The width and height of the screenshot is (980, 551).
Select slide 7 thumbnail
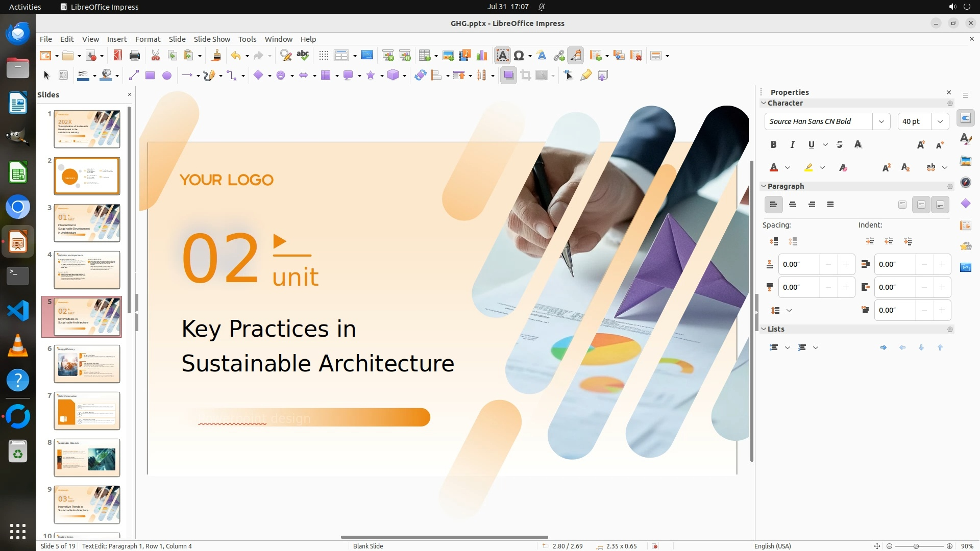coord(87,411)
